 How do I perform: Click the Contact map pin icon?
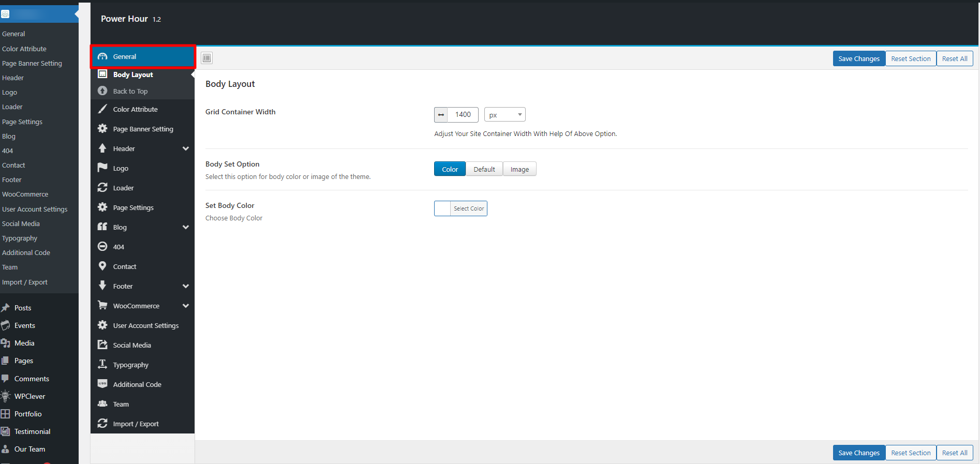(x=102, y=266)
